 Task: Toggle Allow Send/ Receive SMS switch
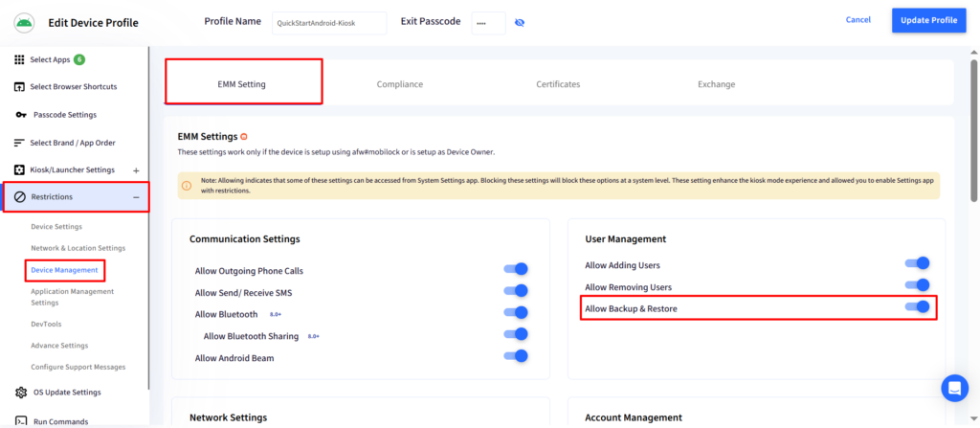(516, 291)
